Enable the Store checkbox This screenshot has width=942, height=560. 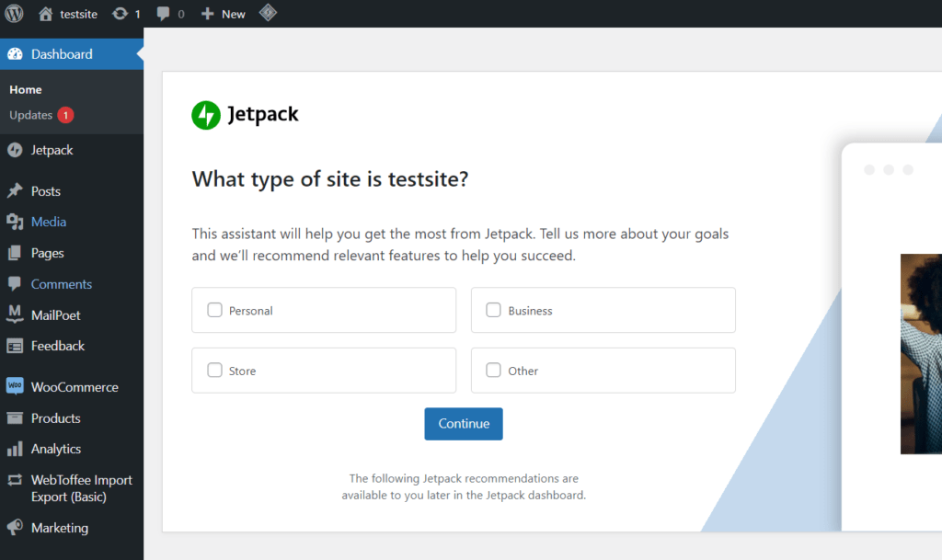click(214, 371)
